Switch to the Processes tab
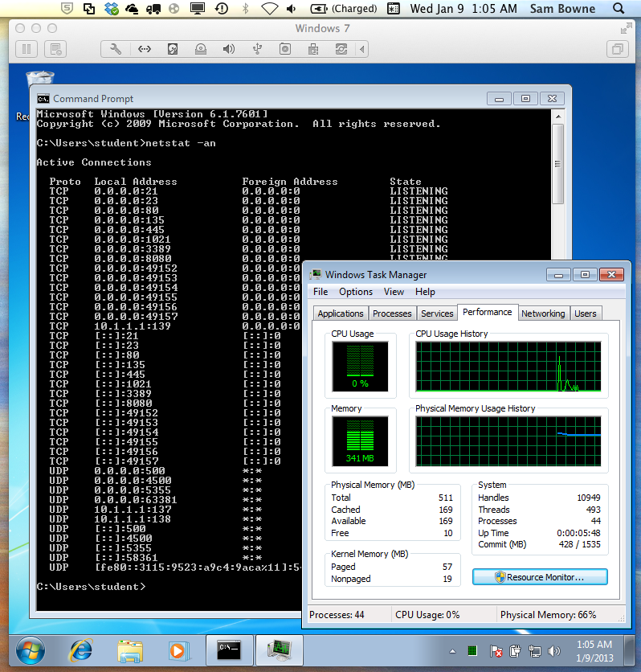The width and height of the screenshot is (641, 672). click(392, 313)
